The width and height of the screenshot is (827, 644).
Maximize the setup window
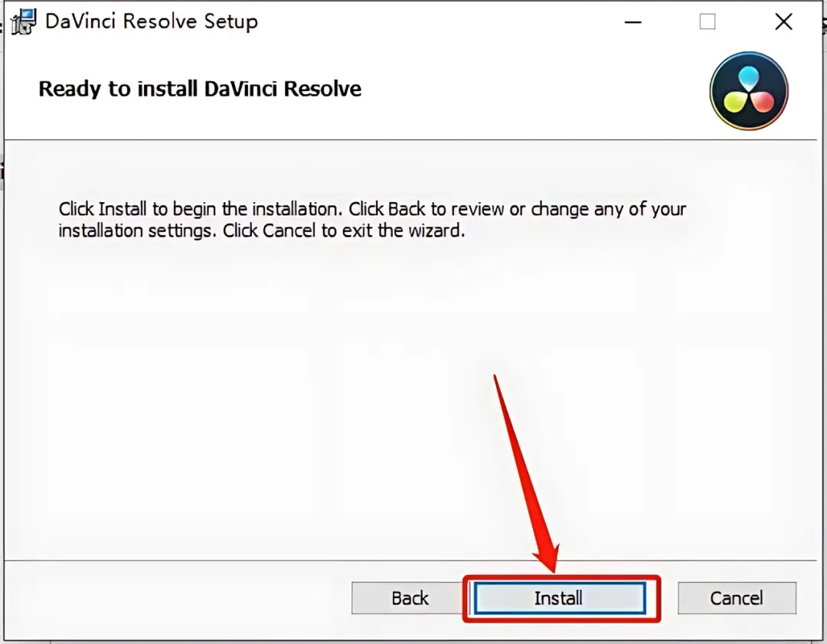[x=708, y=21]
